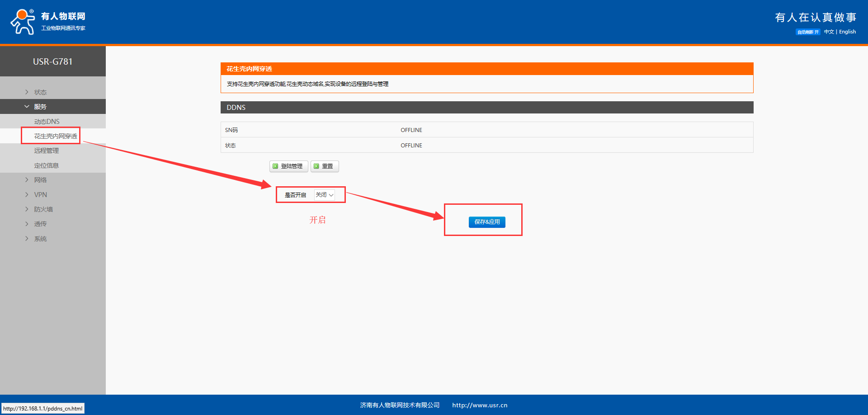
Task: Click the 有人物联网 logo icon
Action: point(23,22)
